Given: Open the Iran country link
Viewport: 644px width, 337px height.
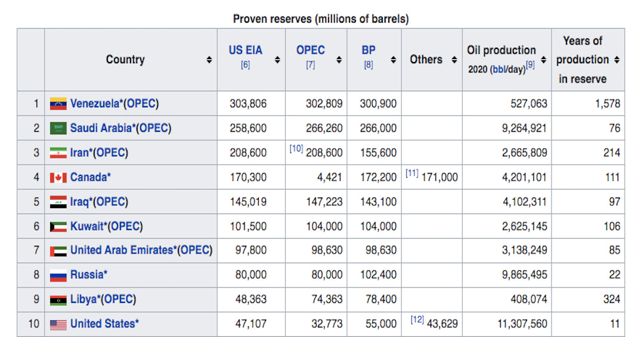Looking at the screenshot, I should [79, 153].
